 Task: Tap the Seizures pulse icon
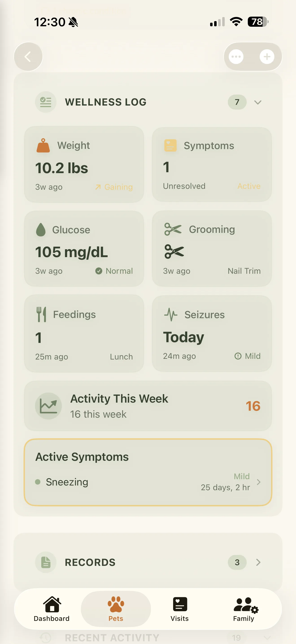171,315
